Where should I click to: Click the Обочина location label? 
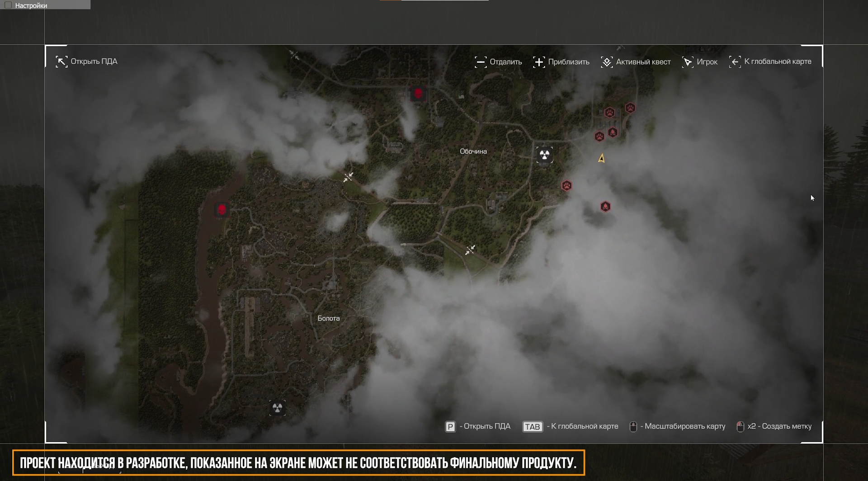(x=473, y=151)
